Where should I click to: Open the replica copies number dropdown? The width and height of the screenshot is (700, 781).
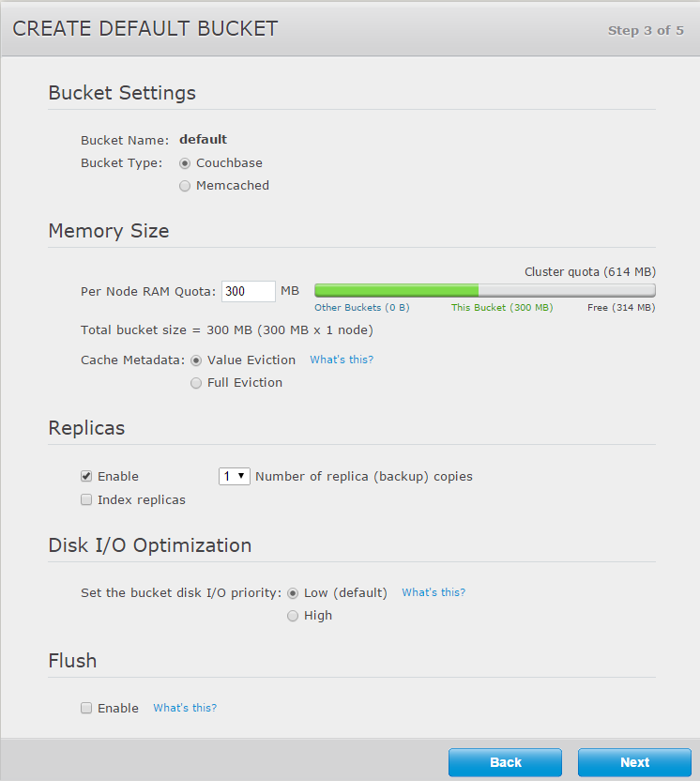(x=234, y=477)
